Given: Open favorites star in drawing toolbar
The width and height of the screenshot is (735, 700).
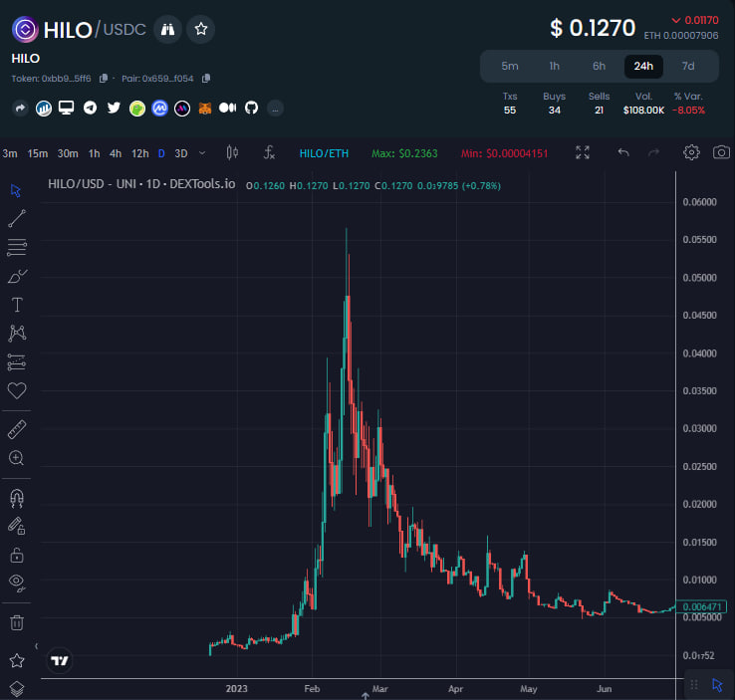Looking at the screenshot, I should 17,660.
